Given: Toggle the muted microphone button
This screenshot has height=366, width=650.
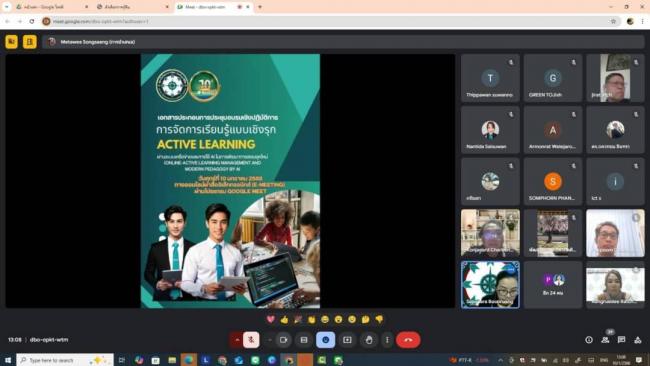Looking at the screenshot, I should [251, 340].
